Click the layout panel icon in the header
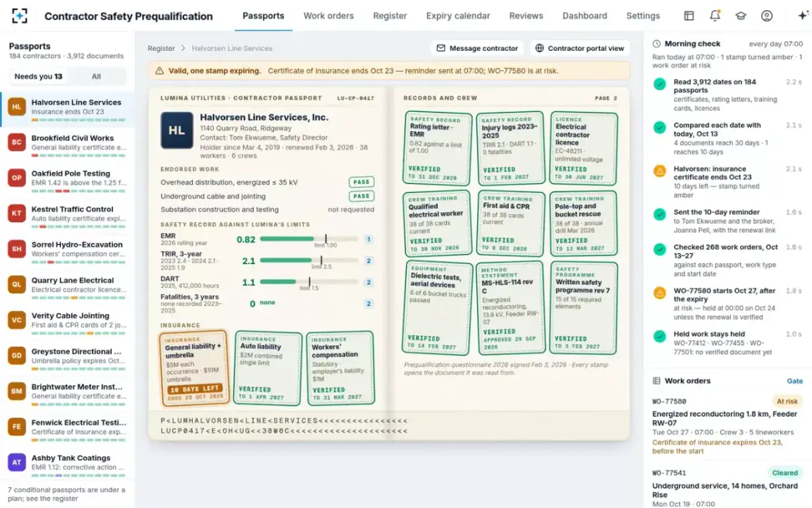Image resolution: width=812 pixels, height=508 pixels. pos(689,16)
